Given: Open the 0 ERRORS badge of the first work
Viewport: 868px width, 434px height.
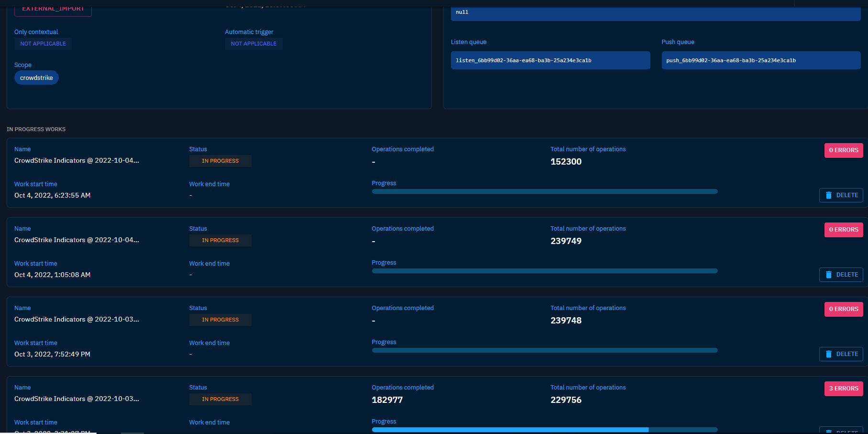Looking at the screenshot, I should pyautogui.click(x=843, y=150).
